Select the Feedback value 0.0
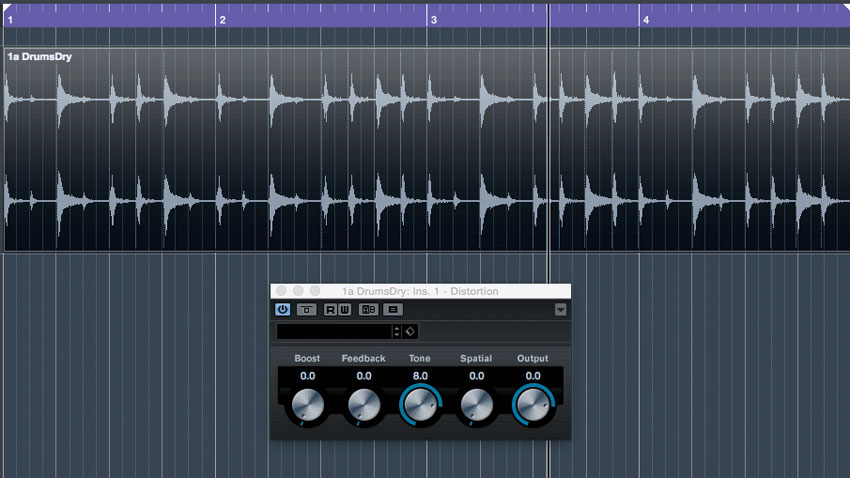This screenshot has height=478, width=850. click(x=364, y=376)
